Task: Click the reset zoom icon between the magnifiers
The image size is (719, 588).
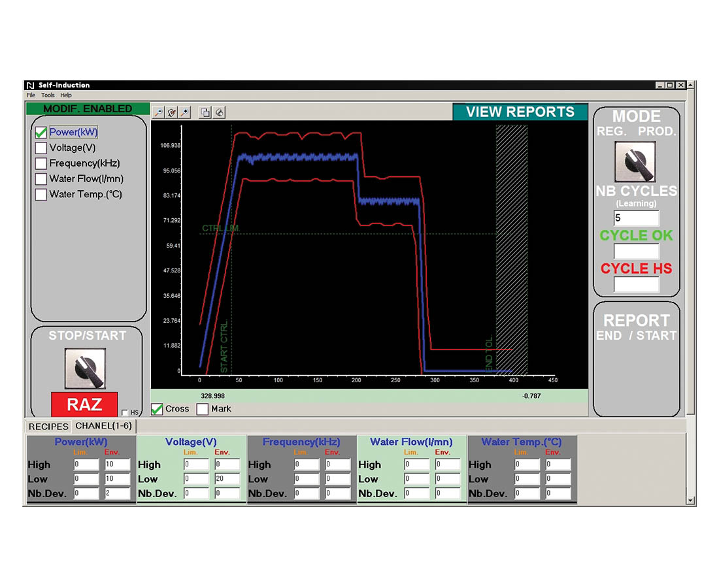Action: pyautogui.click(x=171, y=112)
